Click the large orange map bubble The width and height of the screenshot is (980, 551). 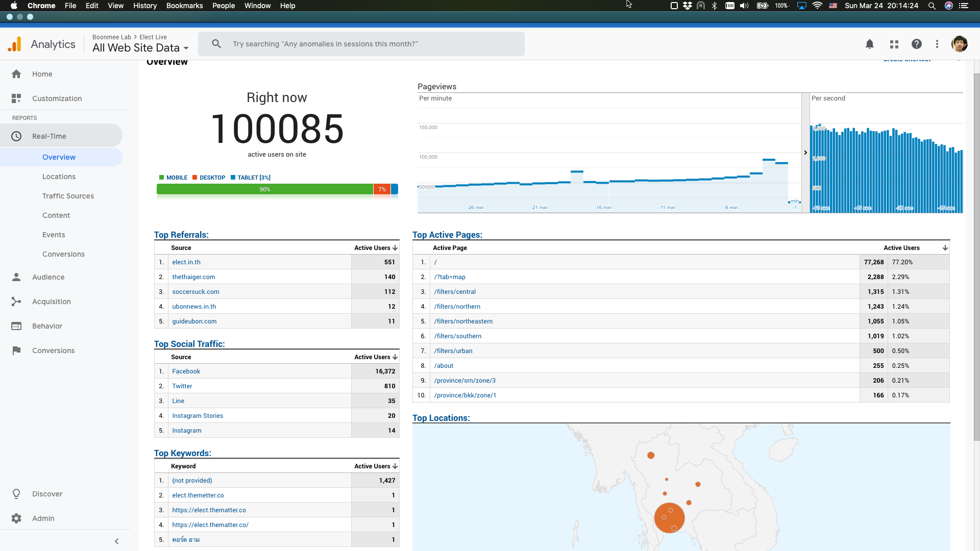669,518
